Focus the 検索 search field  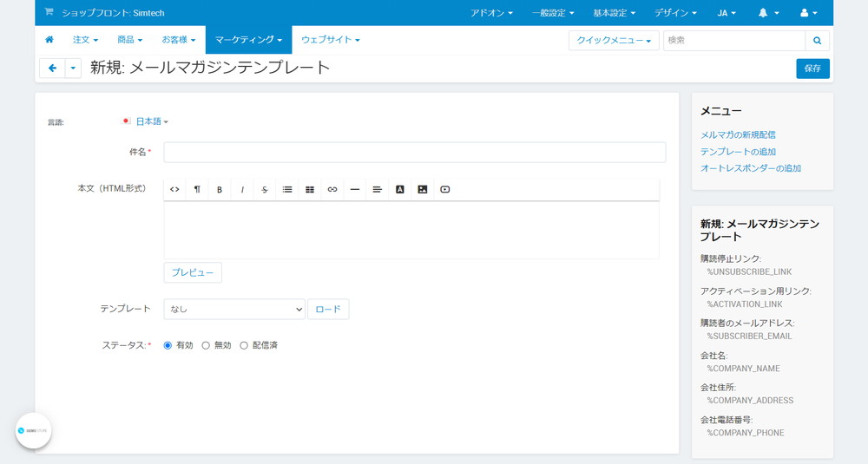734,41
